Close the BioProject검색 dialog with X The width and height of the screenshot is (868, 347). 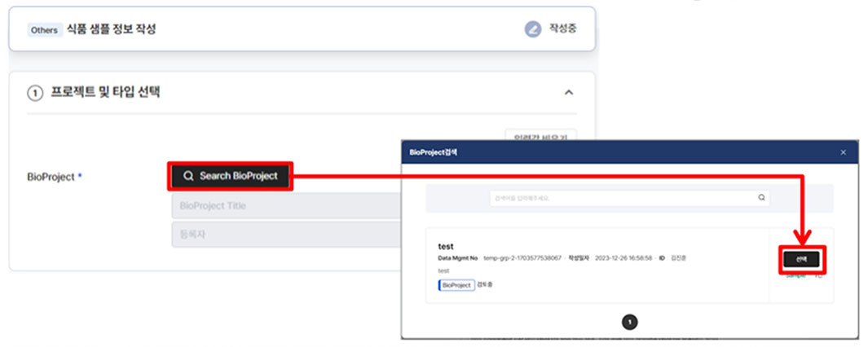pos(843,152)
